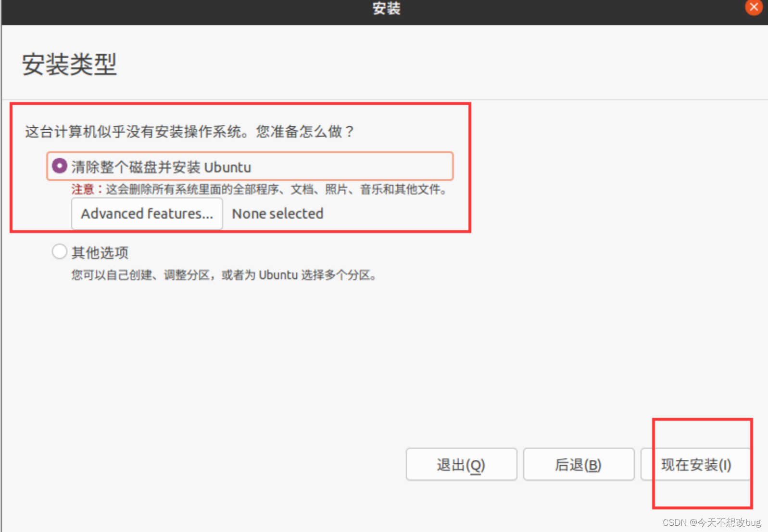Viewport: 768px width, 532px height.
Task: Click the CSDN watermark text
Action: pos(711,522)
